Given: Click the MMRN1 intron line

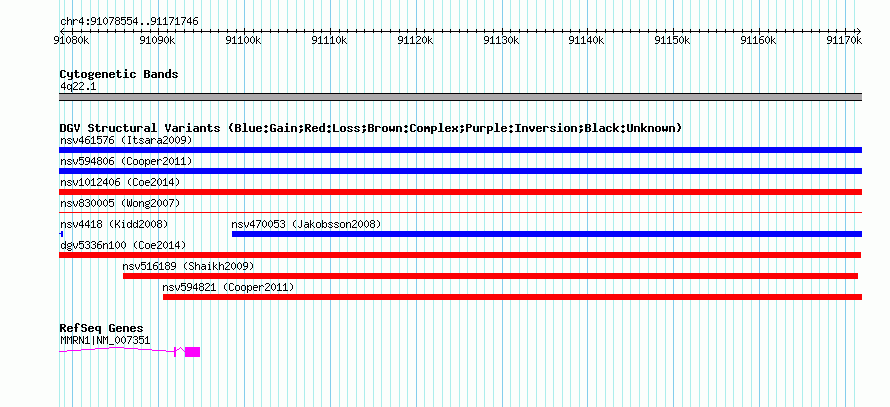Looking at the screenshot, I should pyautogui.click(x=116, y=350).
